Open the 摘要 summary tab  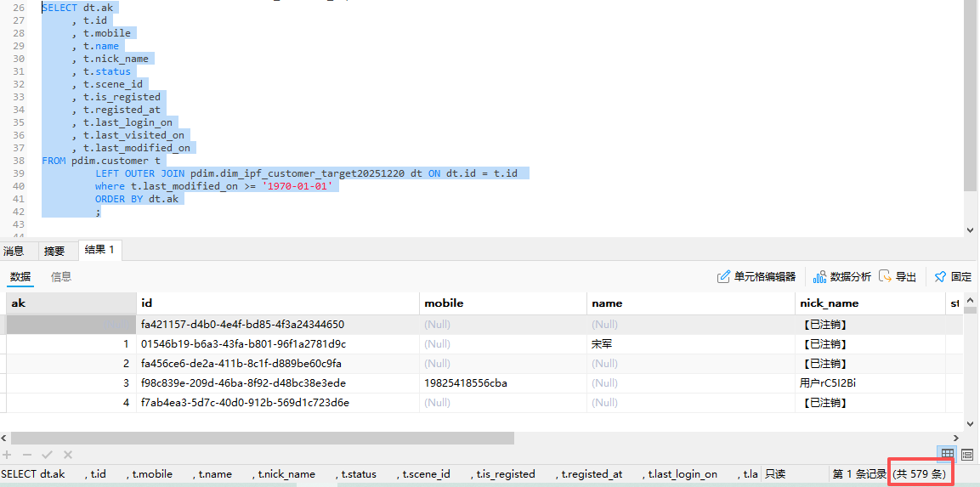pyautogui.click(x=54, y=251)
